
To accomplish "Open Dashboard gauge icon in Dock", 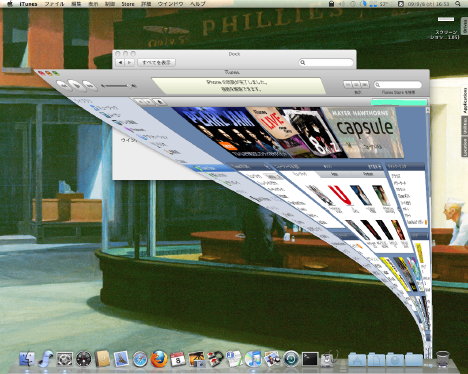I will tap(84, 359).
